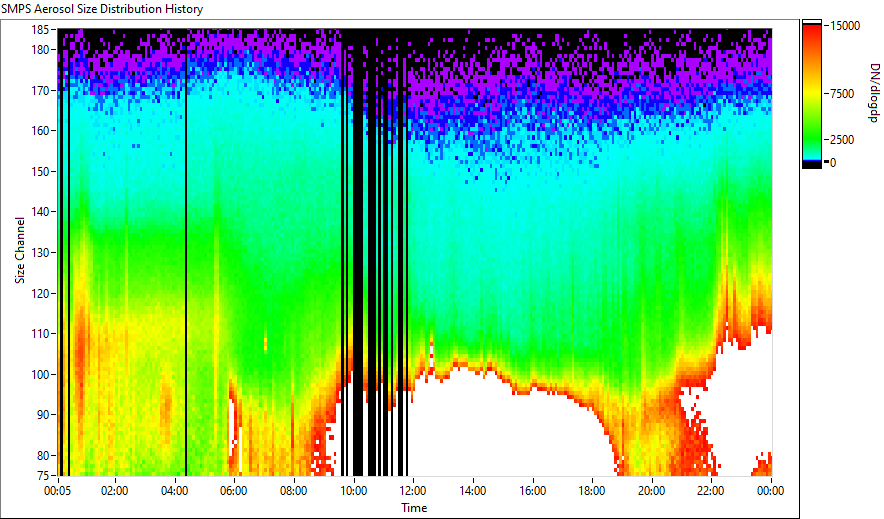Select the 0 color scale value
Image resolution: width=884 pixels, height=519 pixels.
click(x=833, y=163)
